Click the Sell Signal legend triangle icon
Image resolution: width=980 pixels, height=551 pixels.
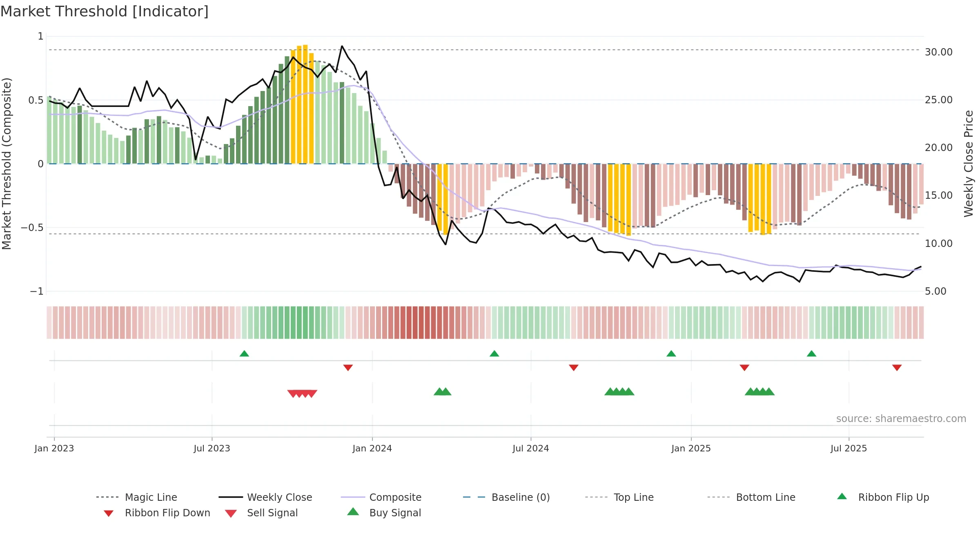coord(231,513)
